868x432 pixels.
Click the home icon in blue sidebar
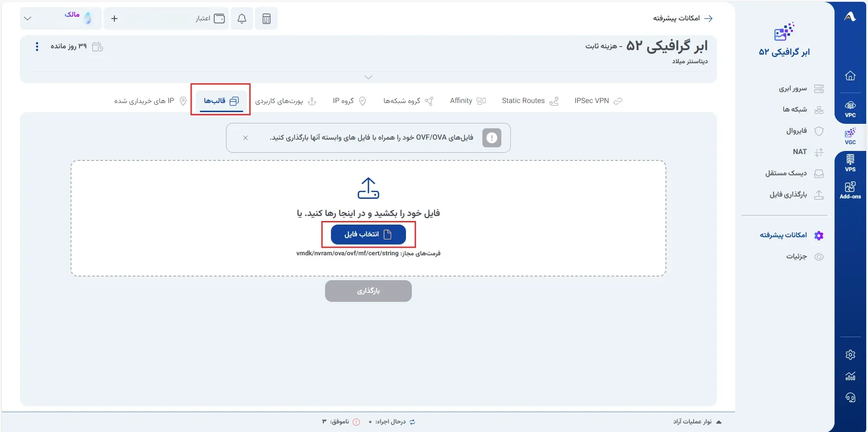850,75
